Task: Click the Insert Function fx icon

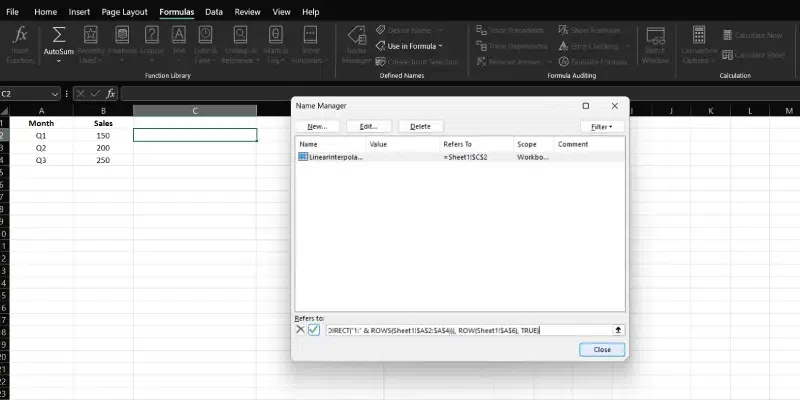Action: point(20,36)
